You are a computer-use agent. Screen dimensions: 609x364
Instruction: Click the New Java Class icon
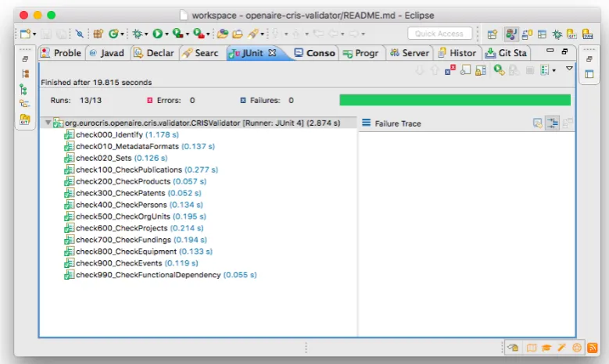tap(113, 34)
